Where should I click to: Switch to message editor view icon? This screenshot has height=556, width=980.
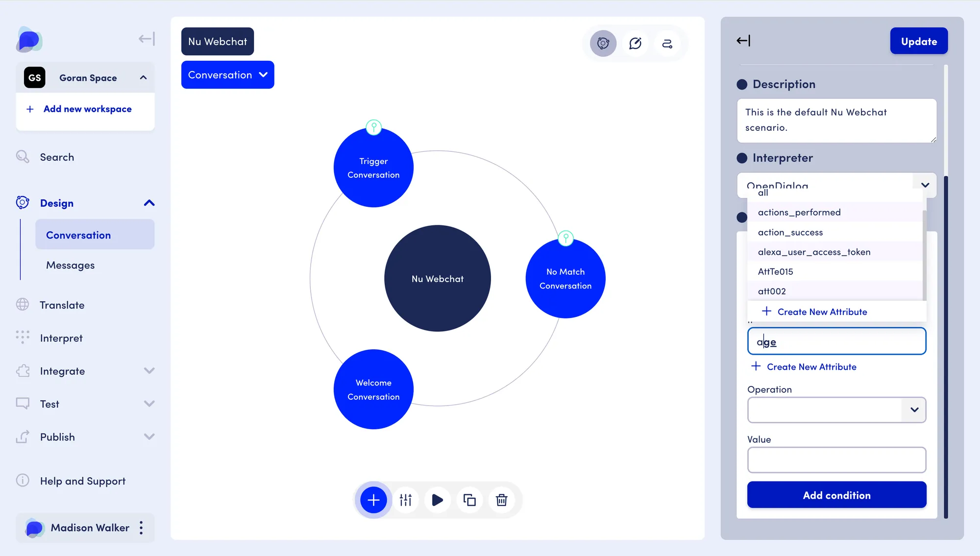[635, 44]
